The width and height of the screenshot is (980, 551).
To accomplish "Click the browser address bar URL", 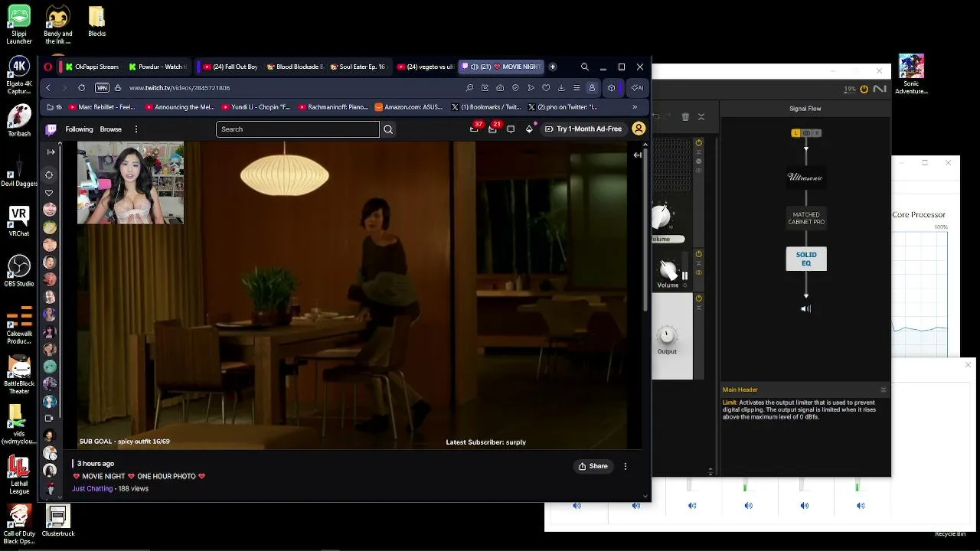I will (x=179, y=88).
